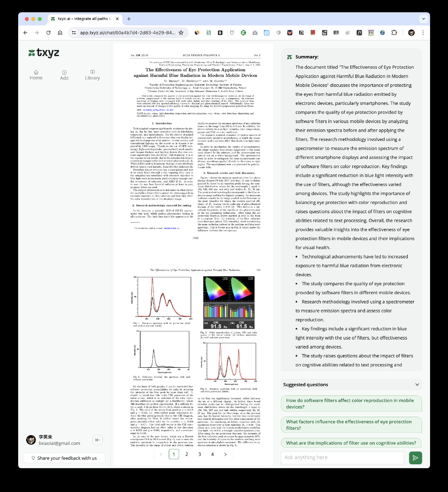Go to next page with right chevron

pyautogui.click(x=225, y=454)
